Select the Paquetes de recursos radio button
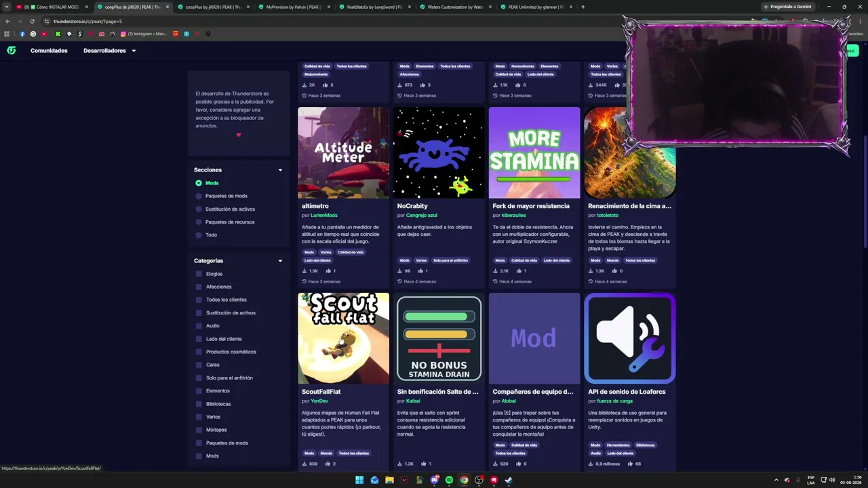 coord(199,222)
